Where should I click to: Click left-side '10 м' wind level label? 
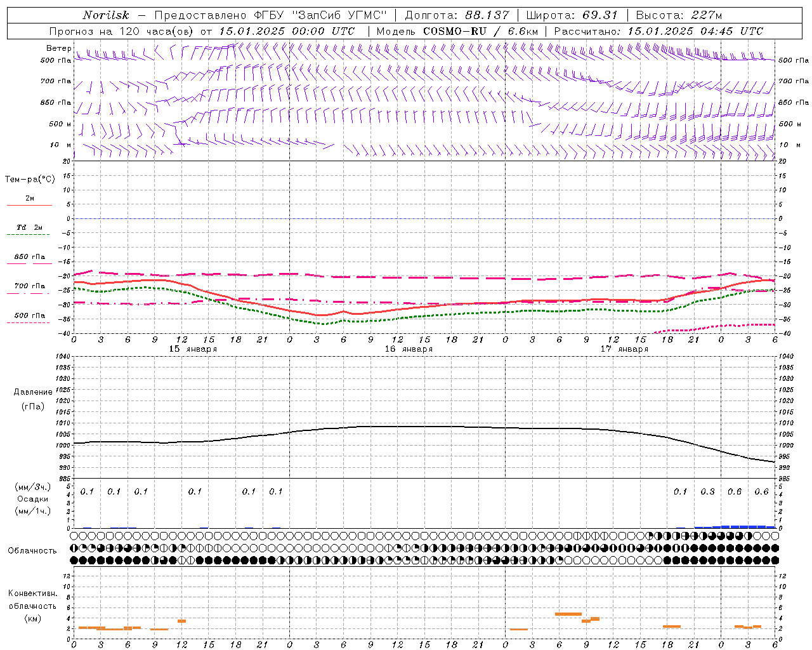(x=62, y=145)
